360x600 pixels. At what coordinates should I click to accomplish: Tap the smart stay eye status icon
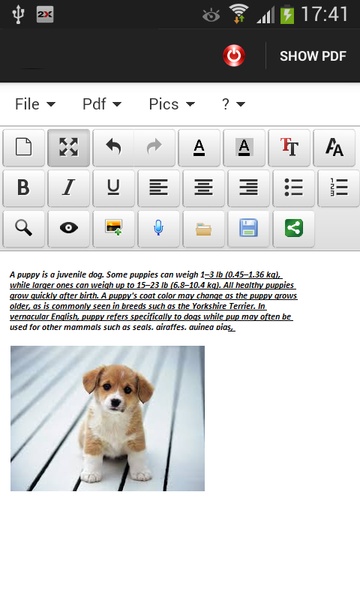(x=211, y=15)
